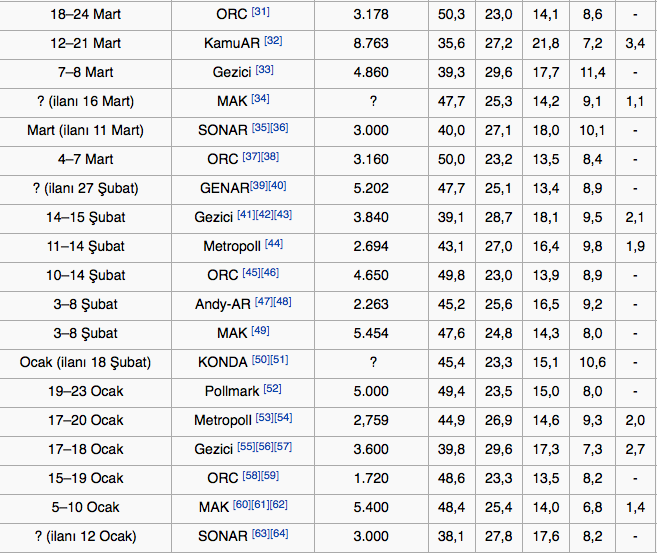Select the 18–24 Mart date cell
657x556 pixels.
(x=85, y=14)
